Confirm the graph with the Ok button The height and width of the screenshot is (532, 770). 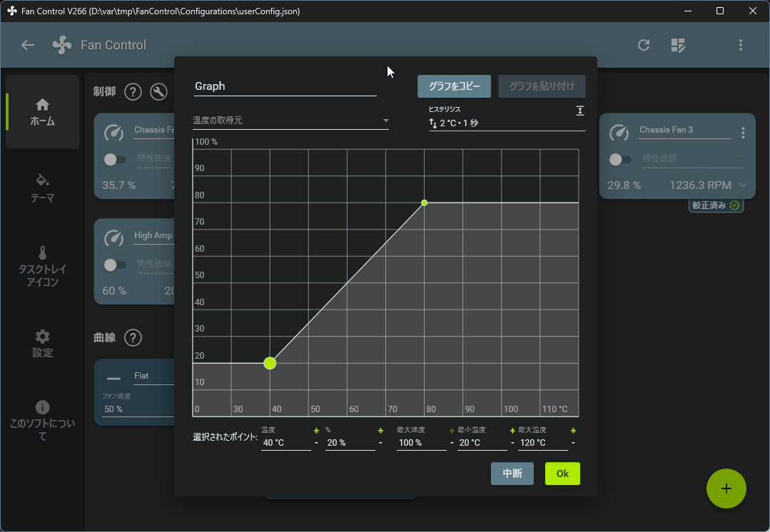pos(562,474)
